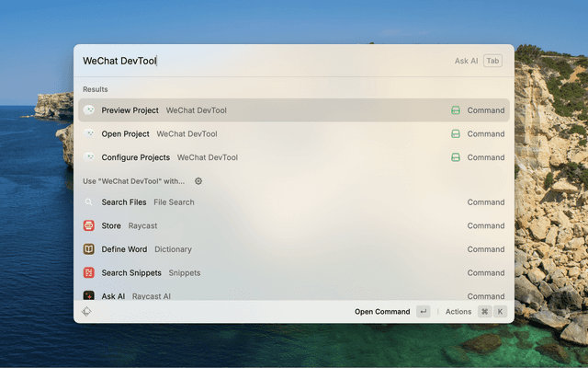Click the magnifier icon for Search Files

(89, 202)
